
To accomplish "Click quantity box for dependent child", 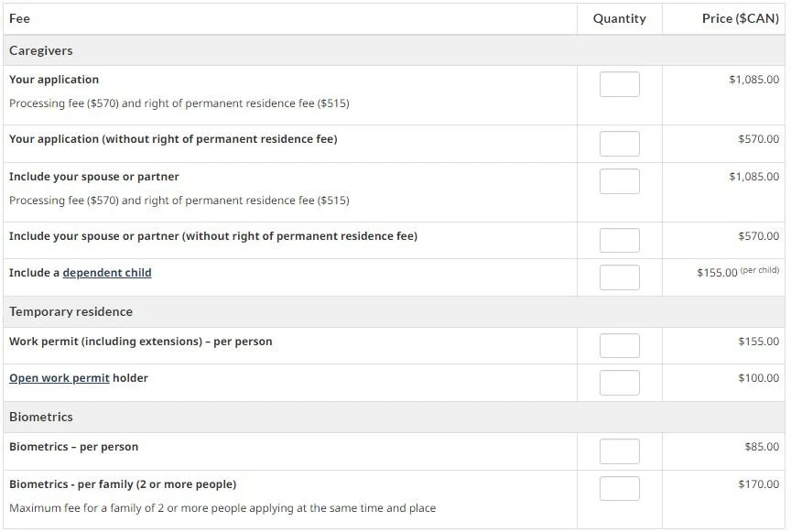I will point(619,277).
